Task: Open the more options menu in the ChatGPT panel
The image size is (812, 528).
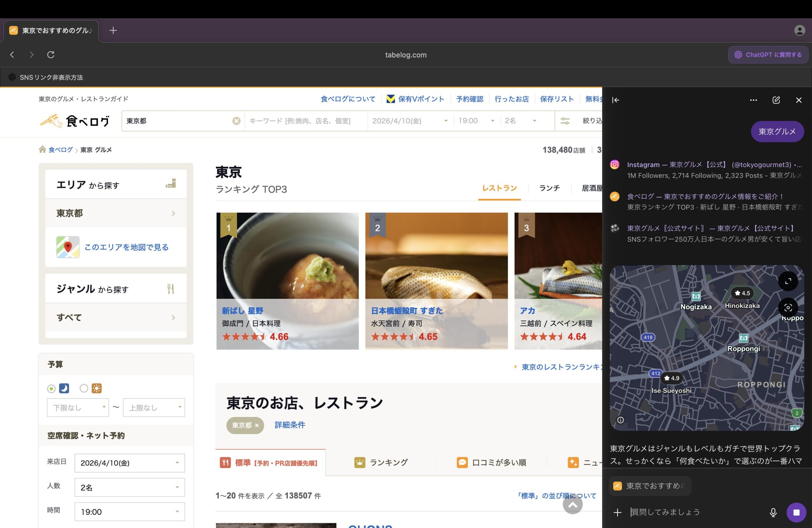Action: [x=754, y=100]
